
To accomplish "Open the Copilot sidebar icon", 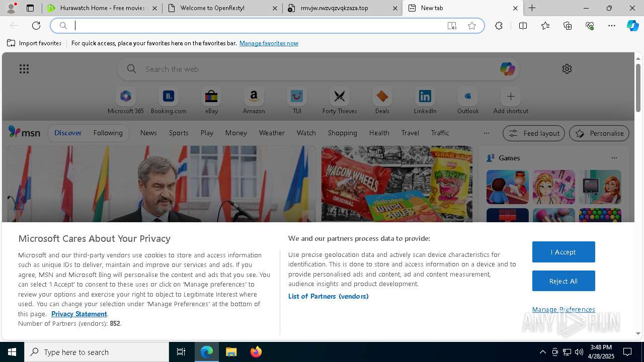I will (x=632, y=26).
